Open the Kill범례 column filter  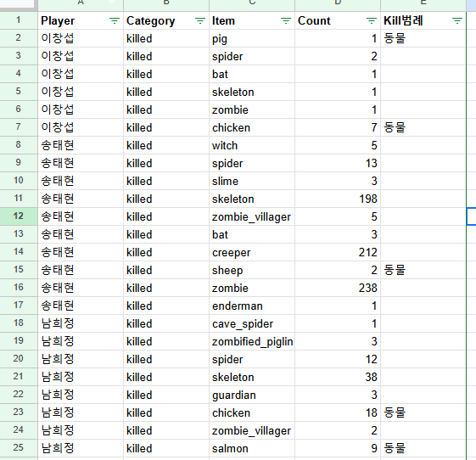click(x=457, y=20)
